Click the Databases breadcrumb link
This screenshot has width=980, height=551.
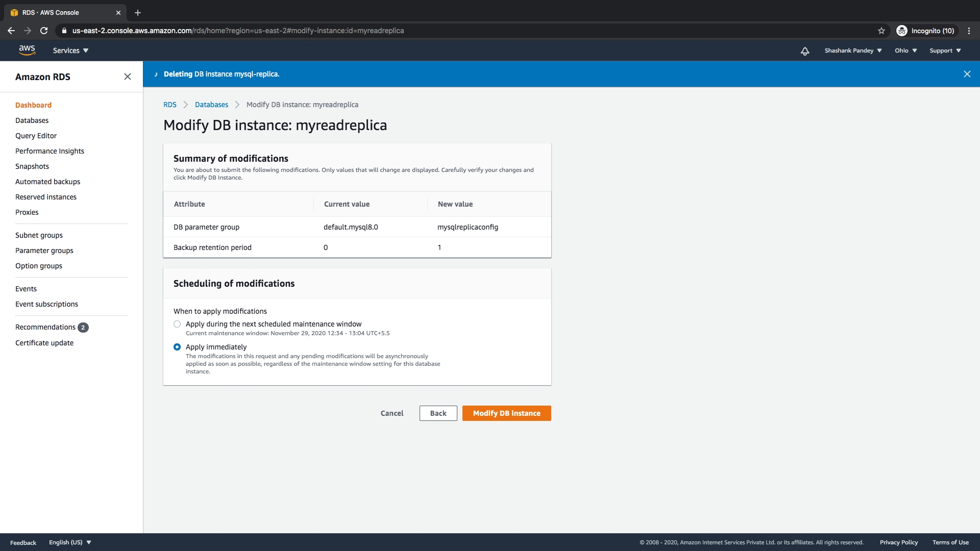click(211, 105)
